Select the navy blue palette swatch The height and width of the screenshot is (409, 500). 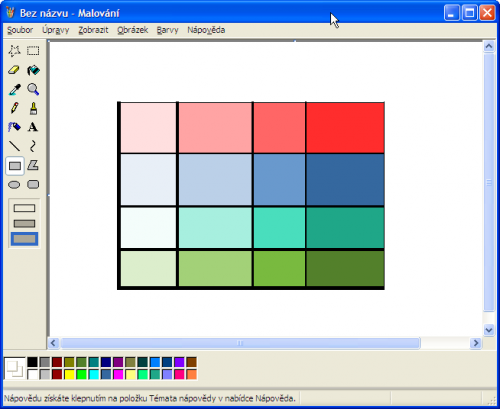tap(106, 362)
